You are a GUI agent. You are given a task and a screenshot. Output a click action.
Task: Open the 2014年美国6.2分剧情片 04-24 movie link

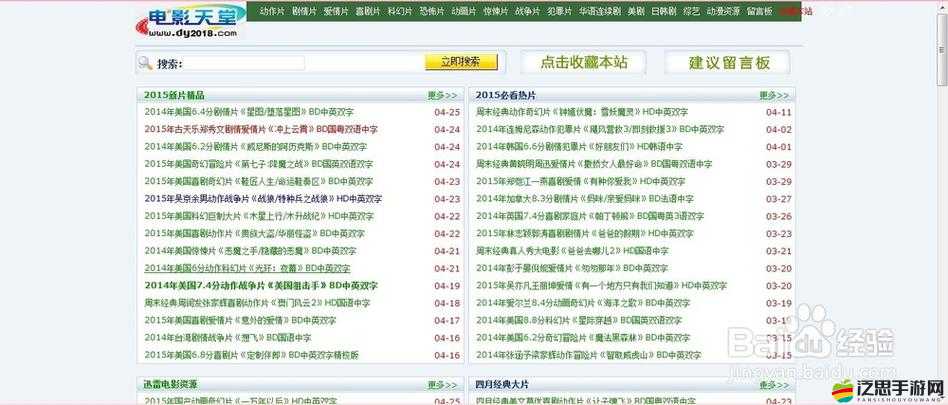pos(256,147)
